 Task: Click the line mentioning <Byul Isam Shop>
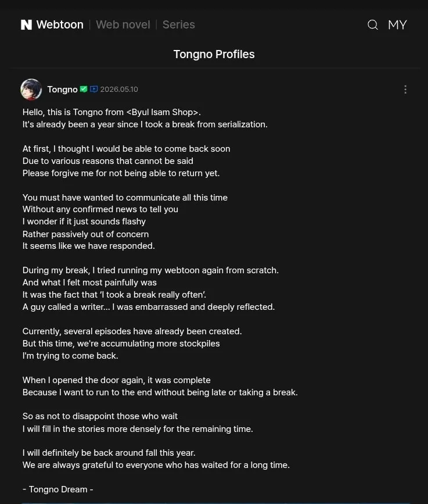tap(112, 112)
